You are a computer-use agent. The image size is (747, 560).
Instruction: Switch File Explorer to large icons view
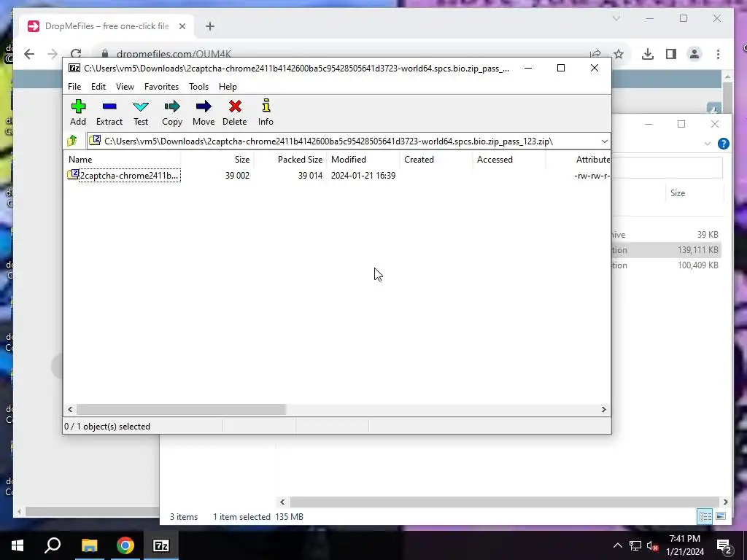(x=721, y=516)
